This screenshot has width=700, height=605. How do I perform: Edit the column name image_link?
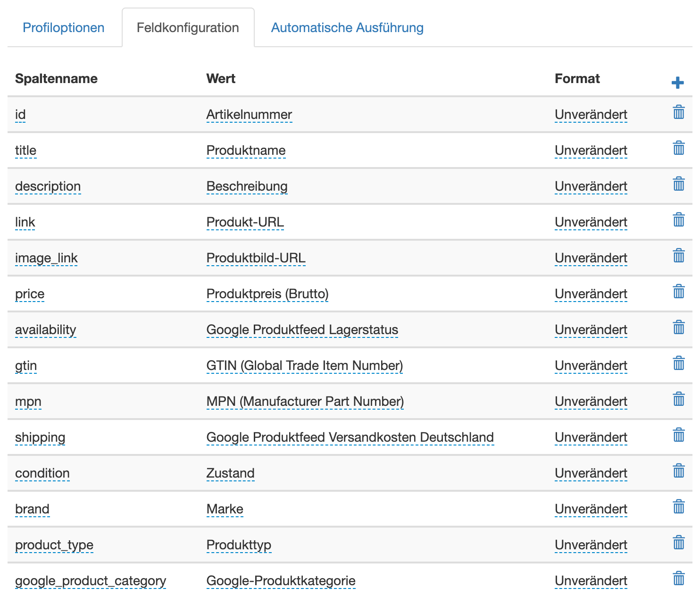tap(46, 258)
